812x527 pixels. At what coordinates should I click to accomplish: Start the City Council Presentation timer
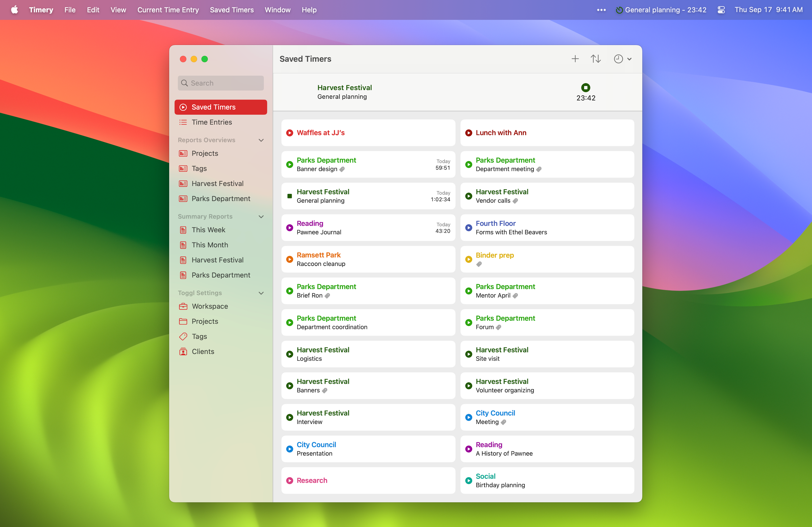point(290,449)
